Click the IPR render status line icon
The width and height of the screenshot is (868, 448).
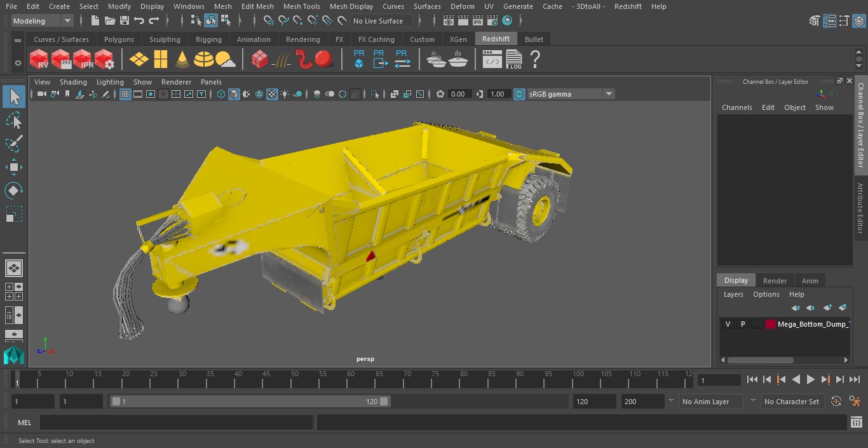point(477,21)
